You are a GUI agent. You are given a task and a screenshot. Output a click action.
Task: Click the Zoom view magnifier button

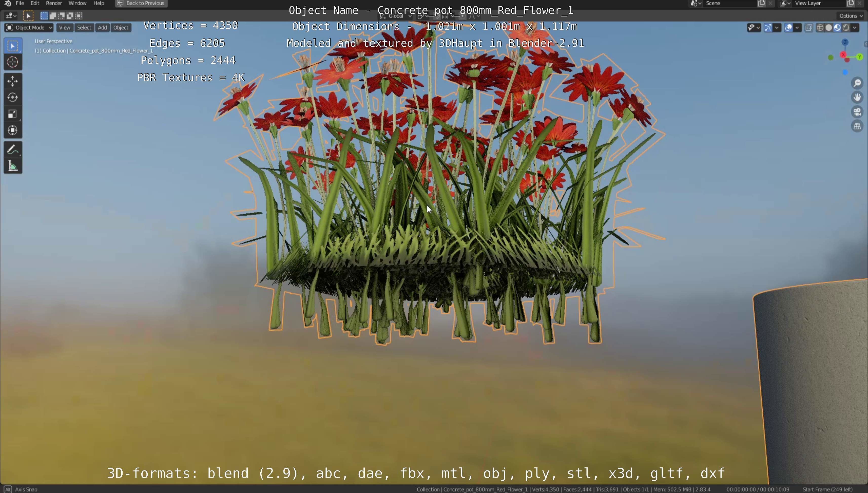coord(857,83)
